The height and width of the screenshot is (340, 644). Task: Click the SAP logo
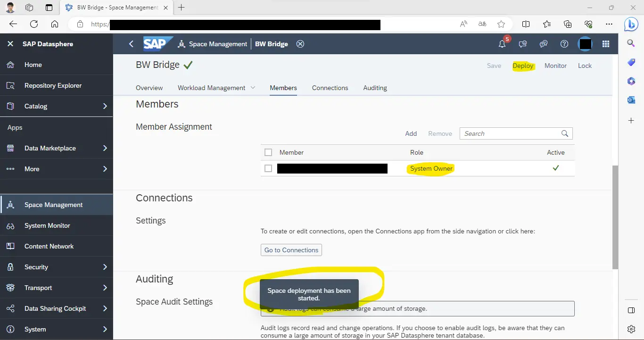[158, 44]
